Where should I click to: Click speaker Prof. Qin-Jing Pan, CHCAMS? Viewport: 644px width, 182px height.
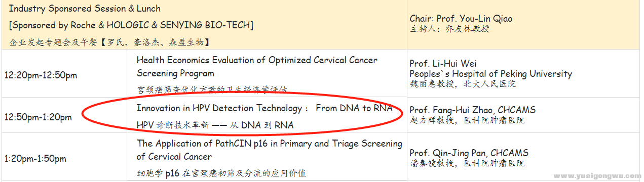469,153
